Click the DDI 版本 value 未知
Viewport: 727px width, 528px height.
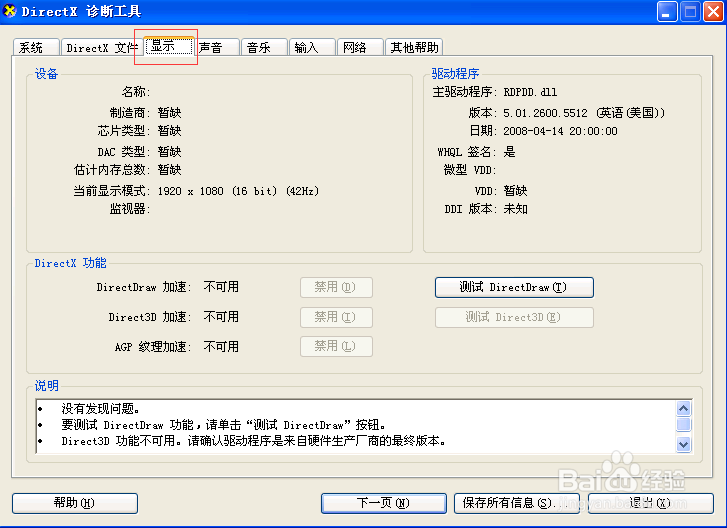[x=516, y=209]
